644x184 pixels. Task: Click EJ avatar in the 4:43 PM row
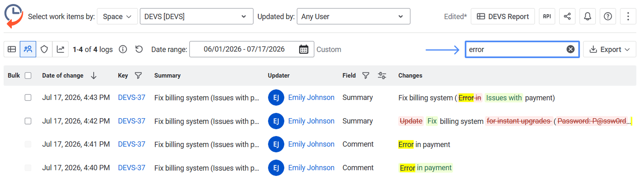click(276, 97)
